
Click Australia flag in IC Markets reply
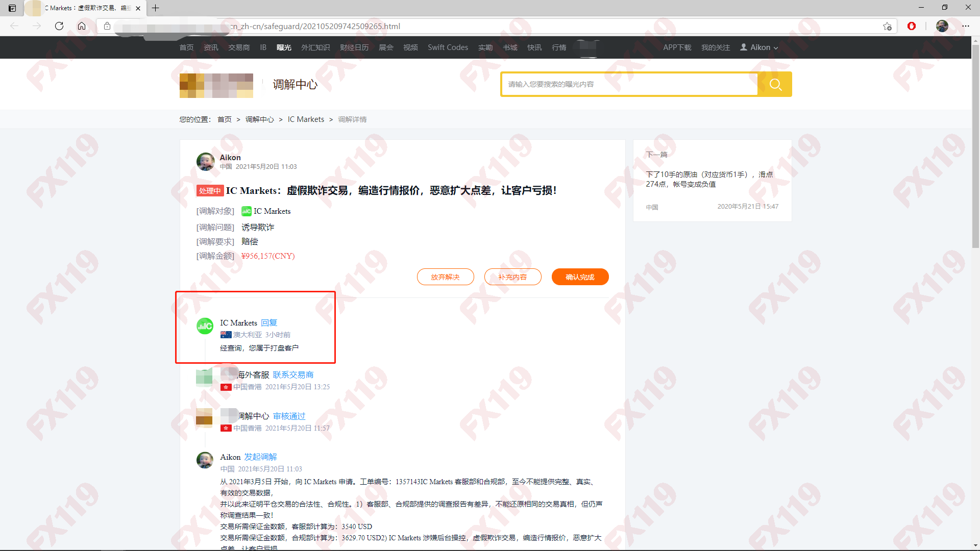click(x=226, y=335)
